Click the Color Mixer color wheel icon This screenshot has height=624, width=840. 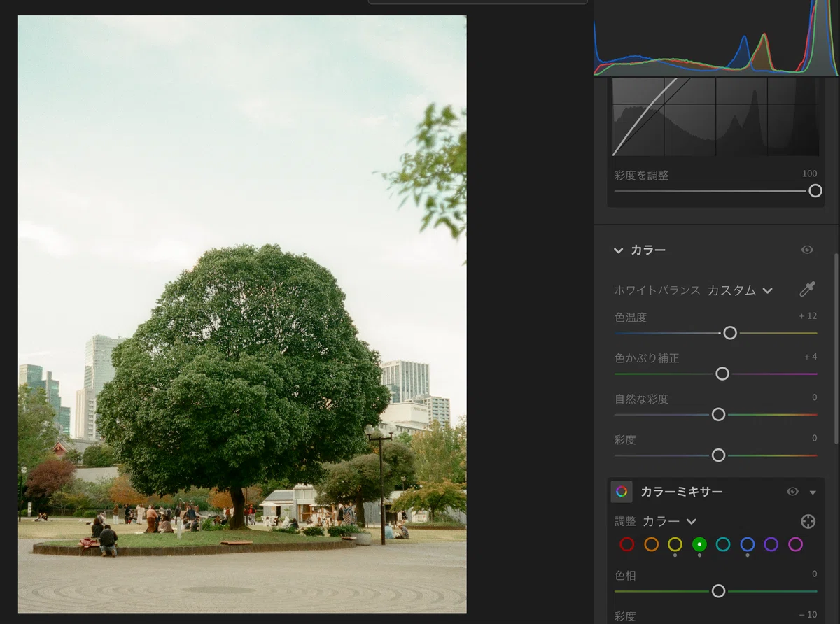622,492
